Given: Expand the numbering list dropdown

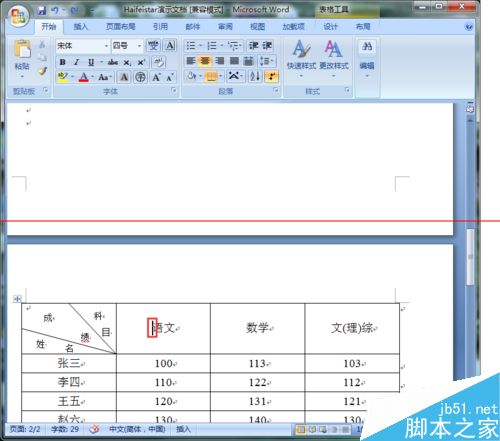Looking at the screenshot, I should (x=221, y=45).
